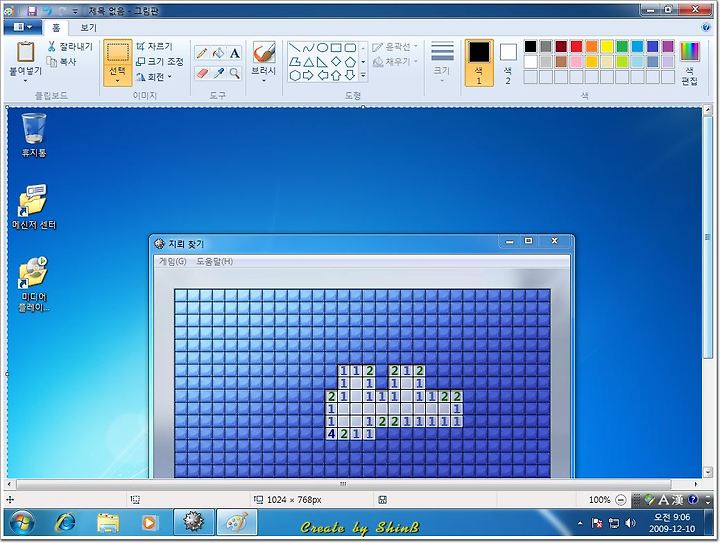Pick the yellow color swatch
720x543 pixels.
point(607,46)
